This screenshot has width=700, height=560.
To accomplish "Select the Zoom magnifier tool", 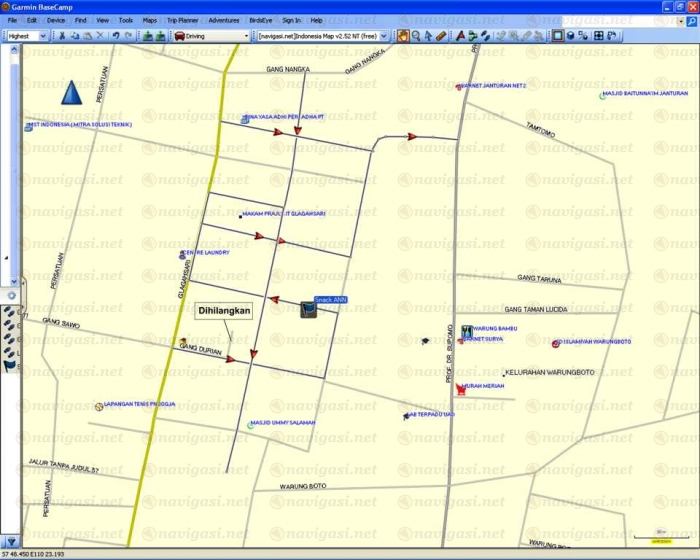I will click(x=415, y=36).
